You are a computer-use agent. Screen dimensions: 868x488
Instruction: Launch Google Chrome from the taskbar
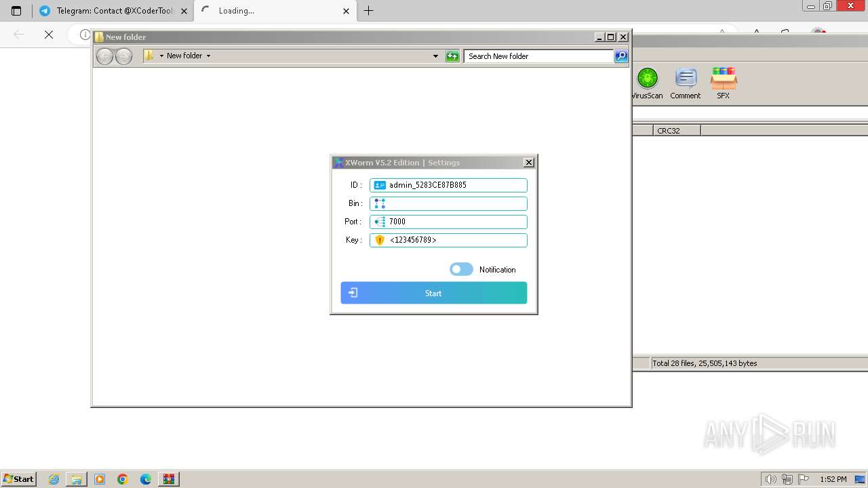[123, 479]
